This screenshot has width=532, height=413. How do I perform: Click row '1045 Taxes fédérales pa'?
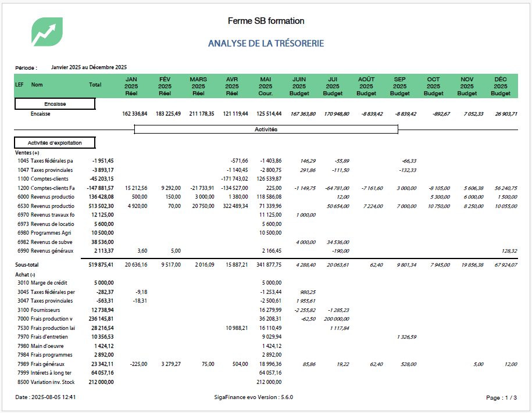(x=266, y=161)
